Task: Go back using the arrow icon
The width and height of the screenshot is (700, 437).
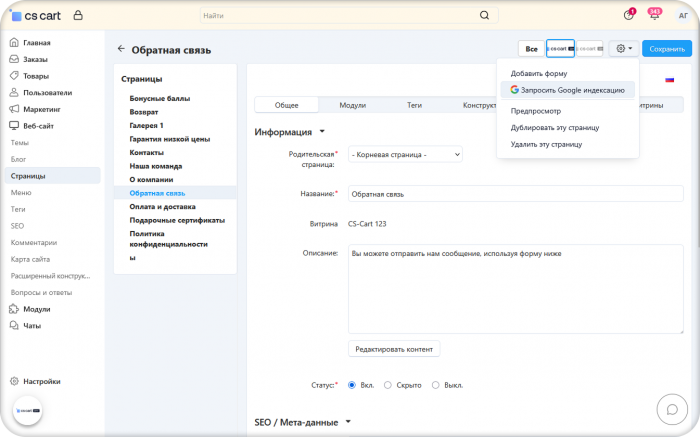Action: tap(121, 49)
